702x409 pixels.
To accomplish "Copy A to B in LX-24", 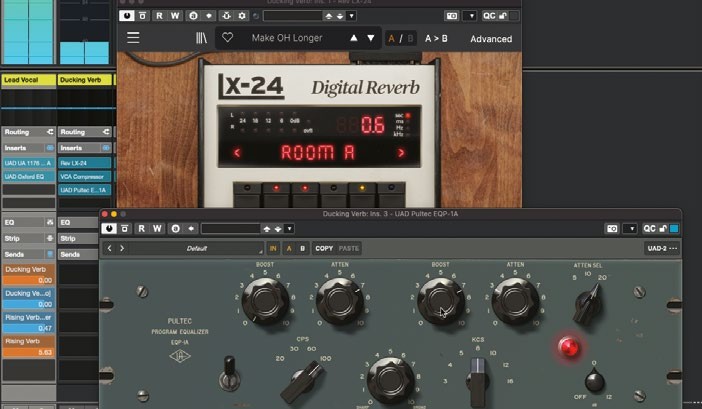I will [x=436, y=38].
